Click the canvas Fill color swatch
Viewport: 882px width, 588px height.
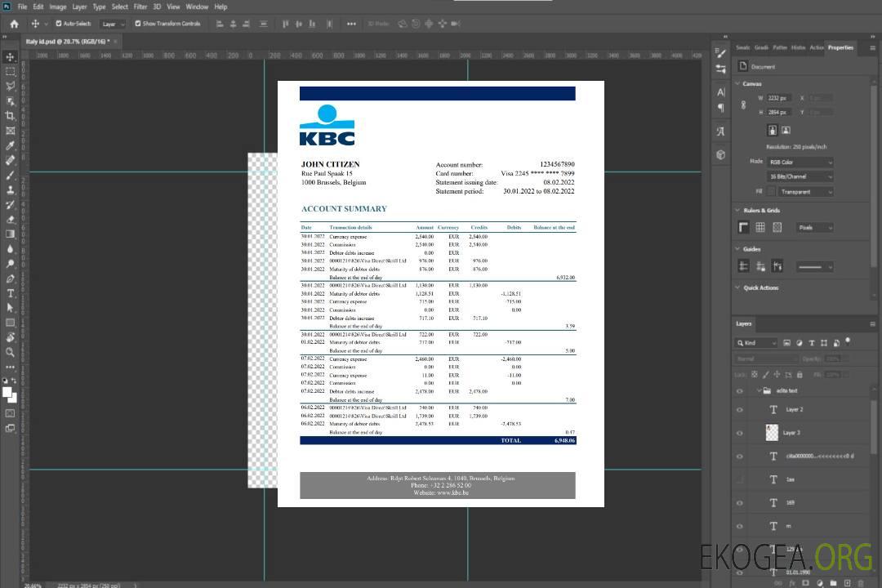click(771, 192)
